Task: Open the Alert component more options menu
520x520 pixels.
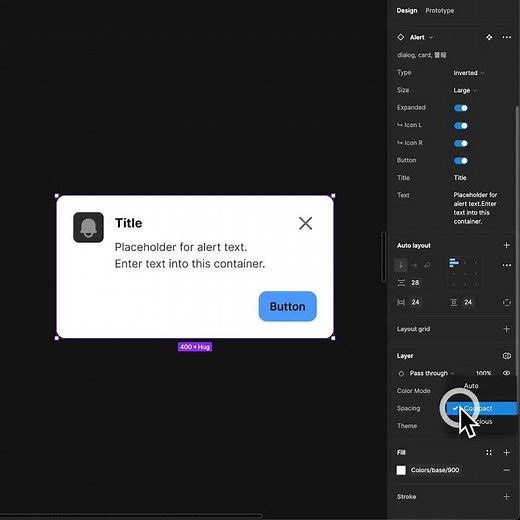Action: [x=507, y=37]
